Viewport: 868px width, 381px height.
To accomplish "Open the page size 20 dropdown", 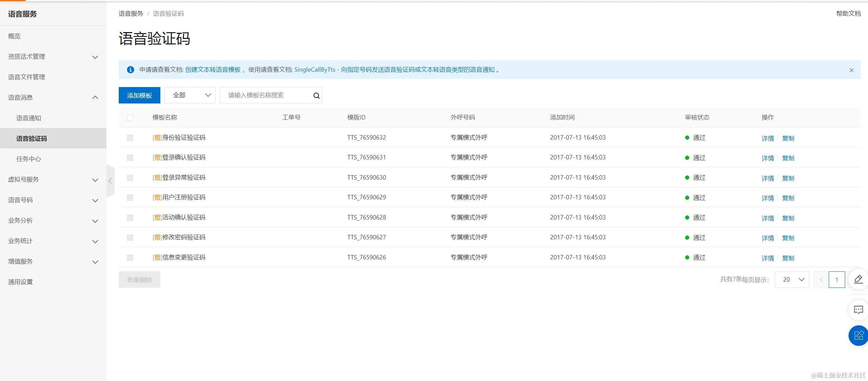I will tap(792, 280).
